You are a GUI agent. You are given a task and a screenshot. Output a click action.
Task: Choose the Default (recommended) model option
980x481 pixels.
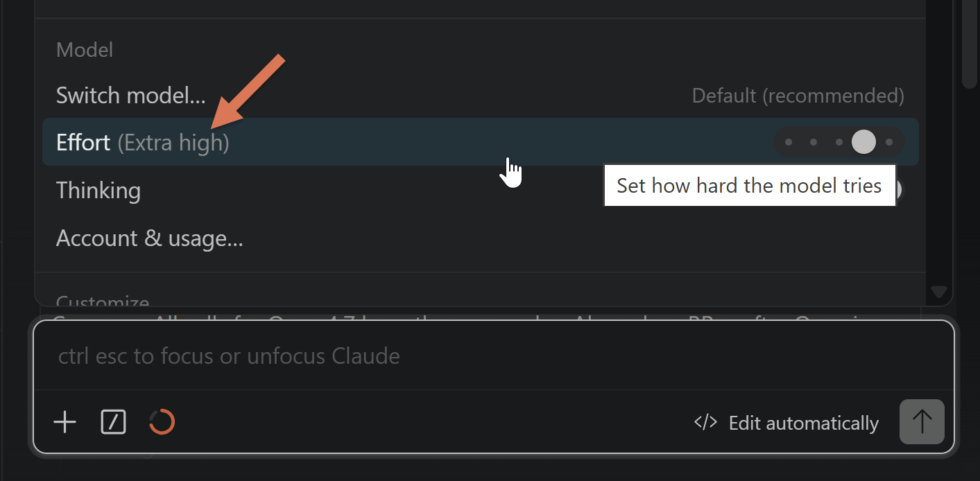[x=798, y=95]
